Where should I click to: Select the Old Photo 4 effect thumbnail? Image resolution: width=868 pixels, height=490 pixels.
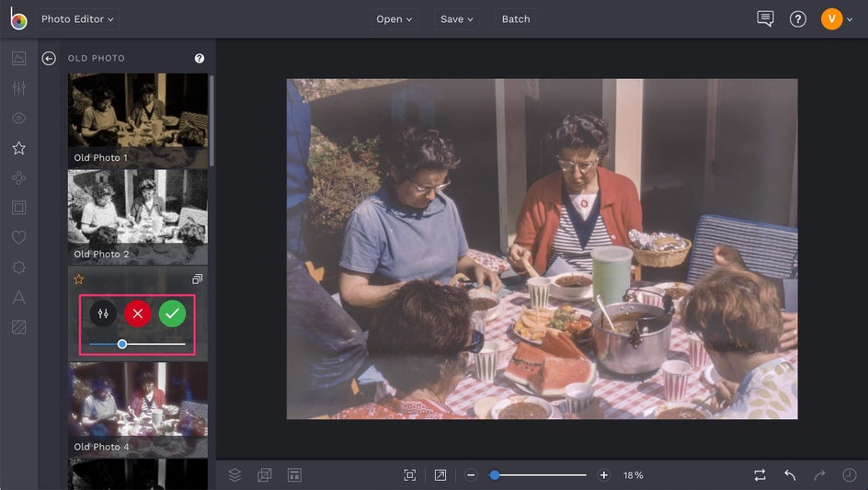pyautogui.click(x=138, y=410)
